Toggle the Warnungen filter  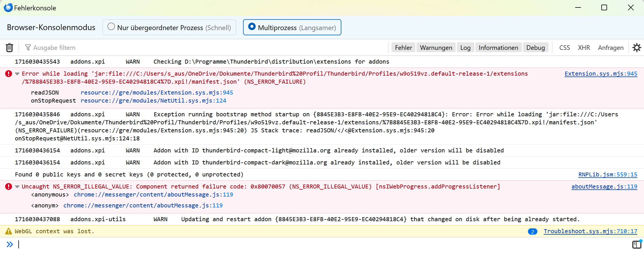436,48
